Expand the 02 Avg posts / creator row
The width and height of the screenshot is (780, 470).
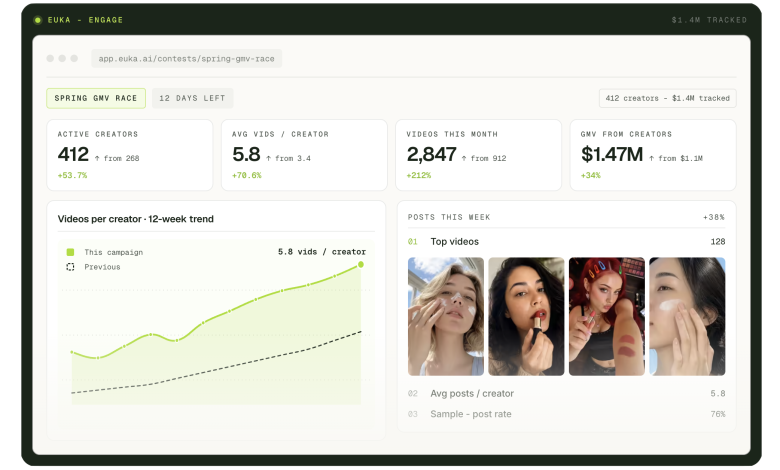[x=567, y=393]
